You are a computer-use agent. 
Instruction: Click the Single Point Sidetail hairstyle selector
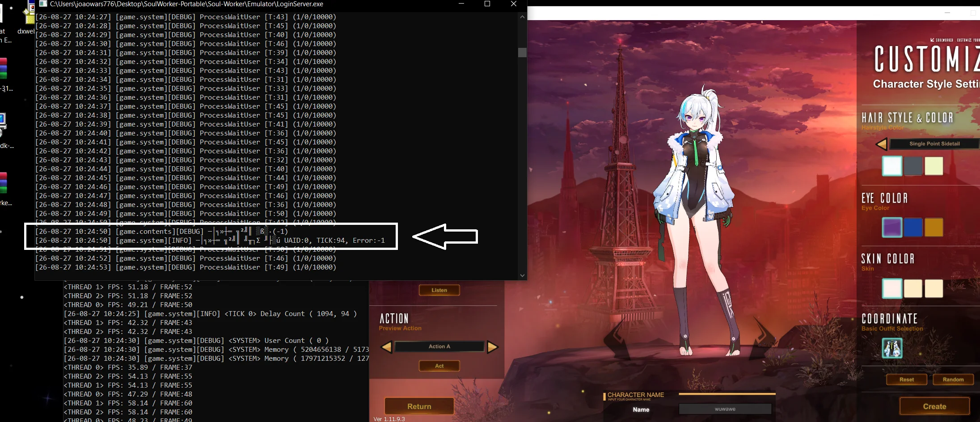click(934, 144)
